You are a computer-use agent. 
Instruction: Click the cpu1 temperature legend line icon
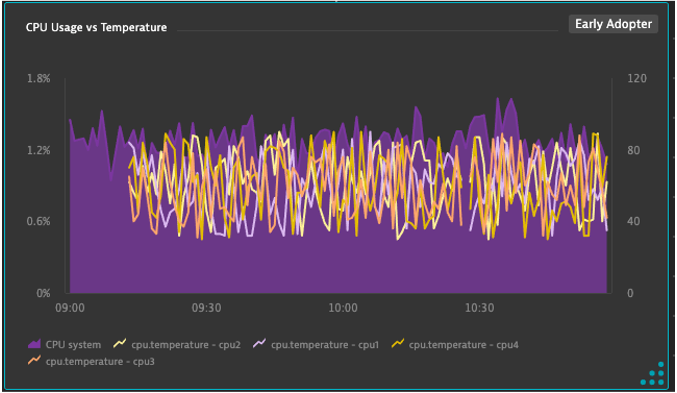[x=259, y=344]
